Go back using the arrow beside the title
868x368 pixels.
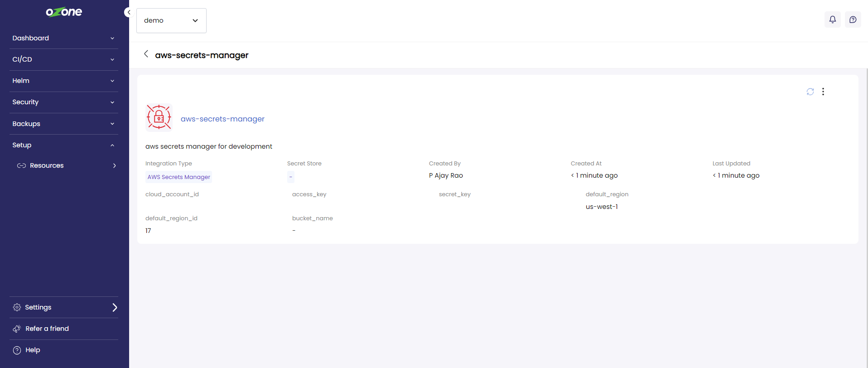pyautogui.click(x=146, y=54)
